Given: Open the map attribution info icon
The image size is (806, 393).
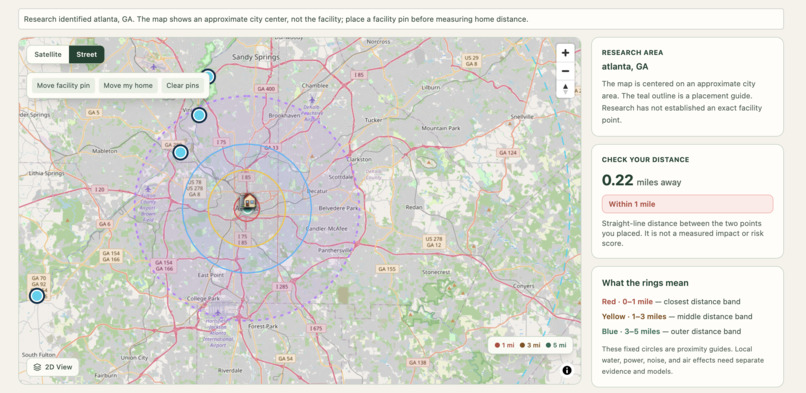Looking at the screenshot, I should tap(567, 370).
